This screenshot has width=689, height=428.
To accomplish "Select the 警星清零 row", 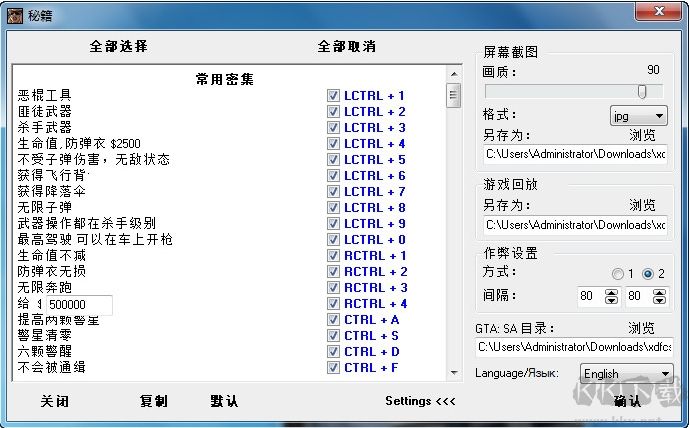I will pos(44,336).
